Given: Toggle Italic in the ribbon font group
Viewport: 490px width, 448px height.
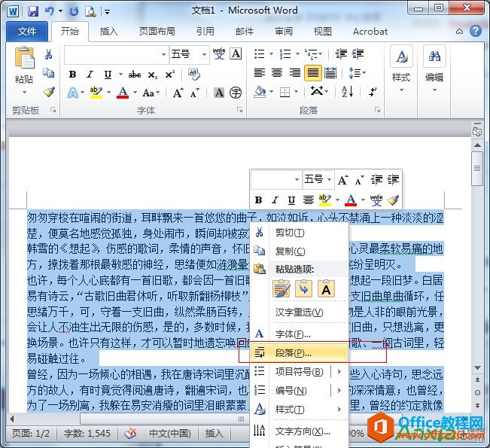Looking at the screenshot, I should tap(90, 75).
